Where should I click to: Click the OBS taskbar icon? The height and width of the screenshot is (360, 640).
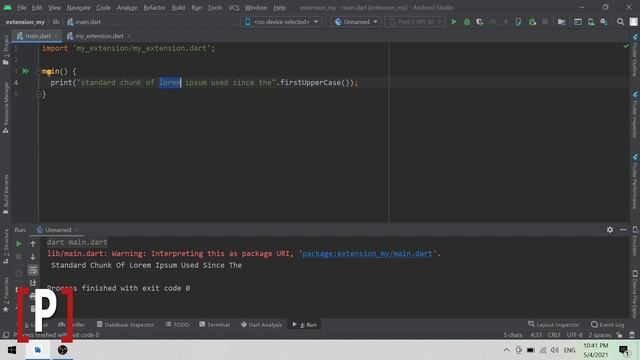pos(62,350)
